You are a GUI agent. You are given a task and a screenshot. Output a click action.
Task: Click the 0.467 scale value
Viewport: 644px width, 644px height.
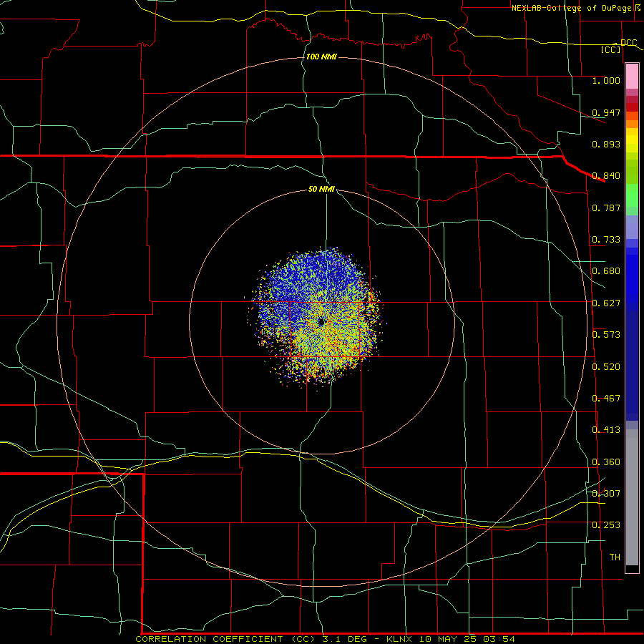(606, 399)
